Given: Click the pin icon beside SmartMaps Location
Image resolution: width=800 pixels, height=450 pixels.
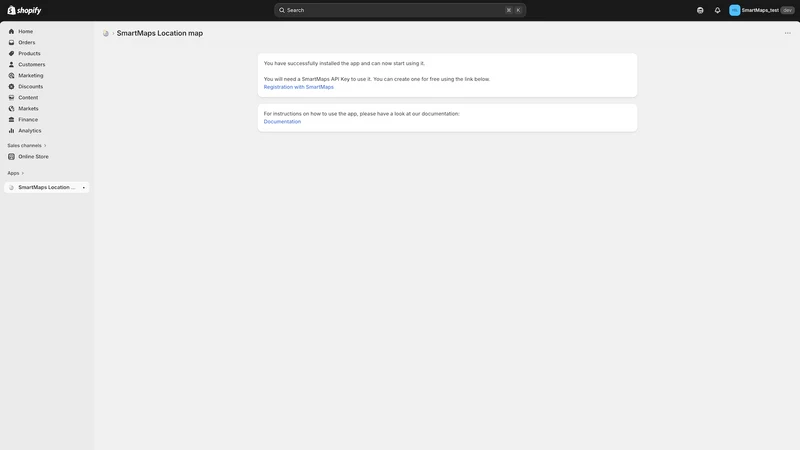Looking at the screenshot, I should (x=84, y=187).
